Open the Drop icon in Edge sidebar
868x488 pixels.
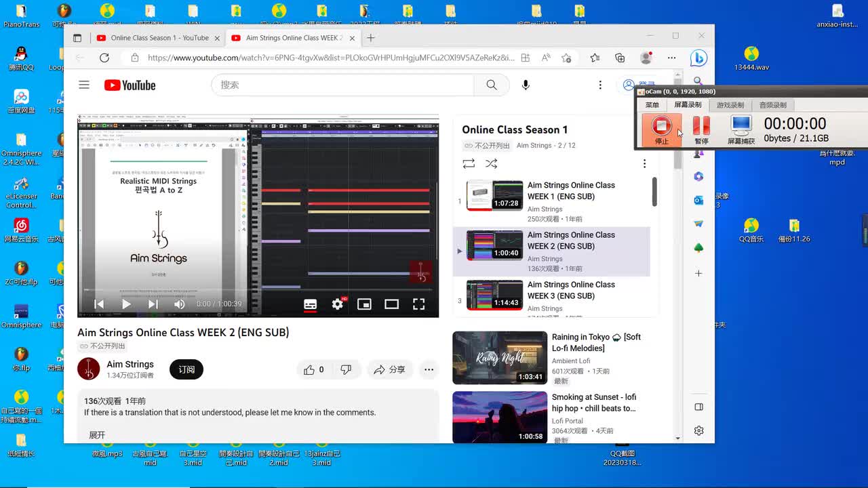pos(698,224)
